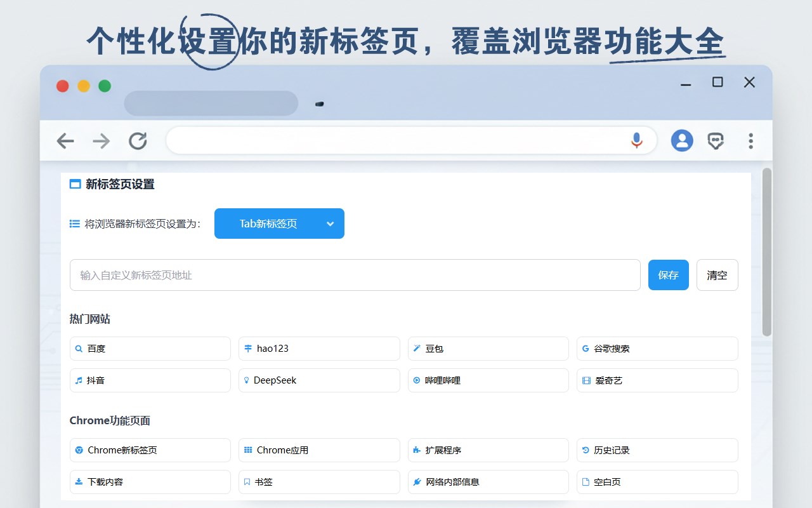Select the DeepSeek site option
Screen dimensions: 812x508
click(319, 380)
